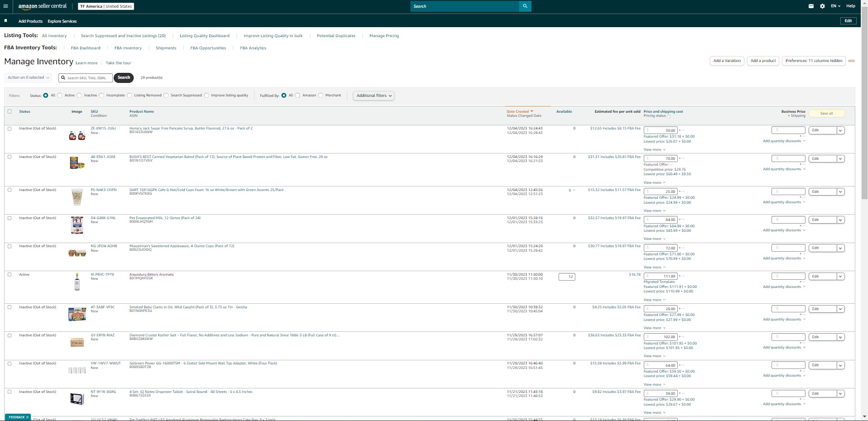Select the Angostura Bitters row checkbox
This screenshot has width=868, height=421.
point(10,274)
